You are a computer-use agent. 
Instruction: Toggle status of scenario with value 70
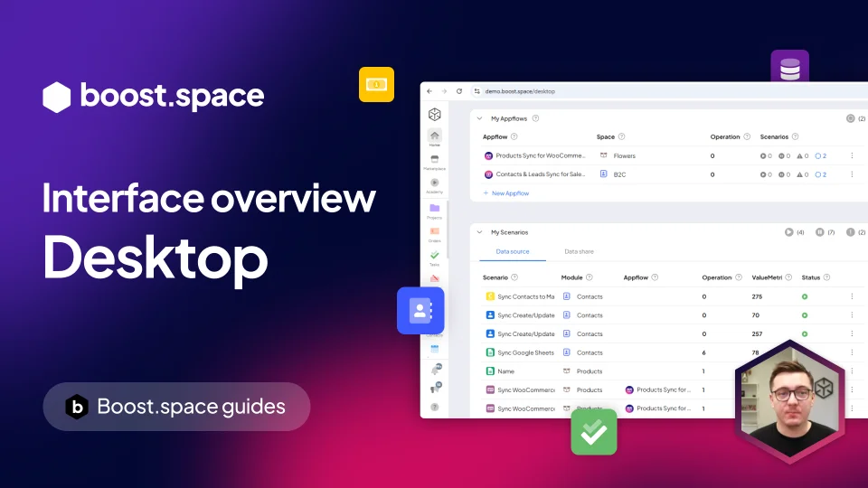tap(805, 315)
